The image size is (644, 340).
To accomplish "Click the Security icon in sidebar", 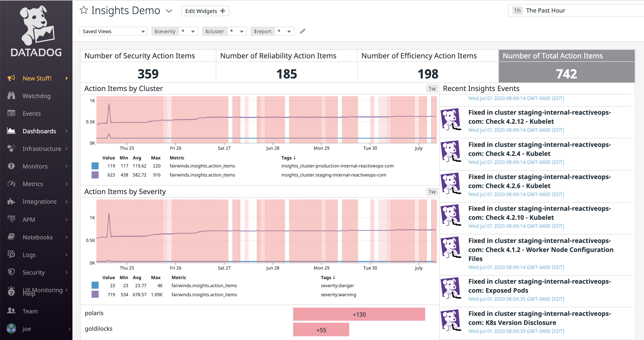I will (x=12, y=272).
